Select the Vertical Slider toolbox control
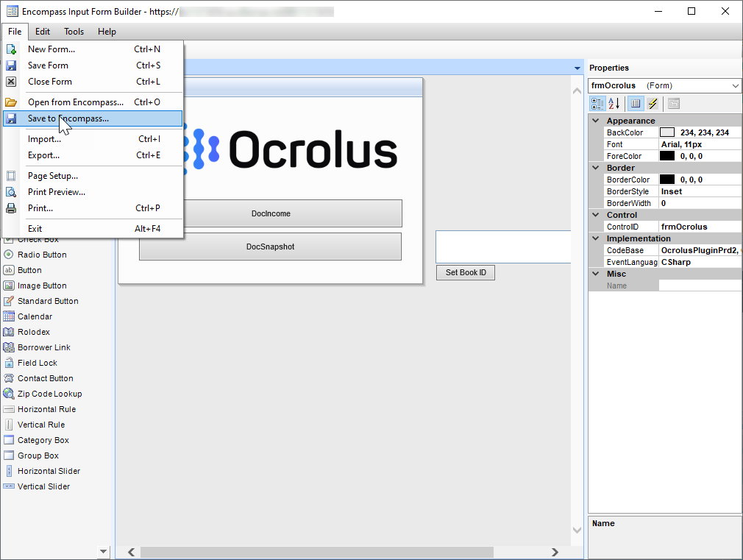This screenshot has width=743, height=560. pos(37,486)
